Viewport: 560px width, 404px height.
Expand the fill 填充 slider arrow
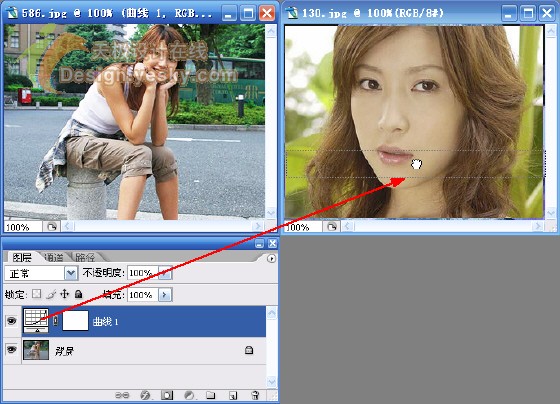165,295
